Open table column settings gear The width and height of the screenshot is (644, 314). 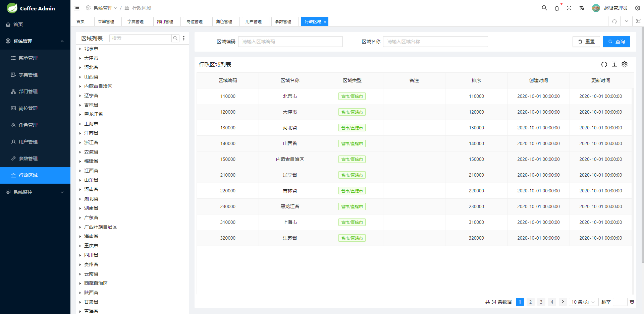click(x=625, y=64)
